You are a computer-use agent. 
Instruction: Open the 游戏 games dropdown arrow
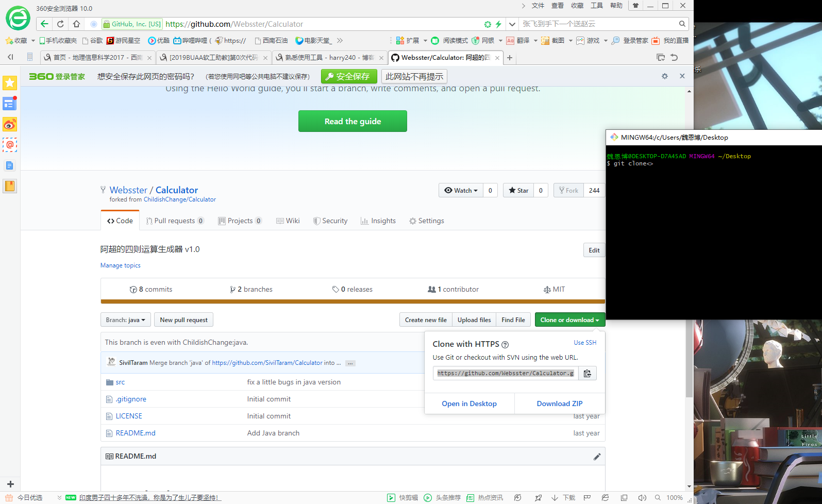606,40
